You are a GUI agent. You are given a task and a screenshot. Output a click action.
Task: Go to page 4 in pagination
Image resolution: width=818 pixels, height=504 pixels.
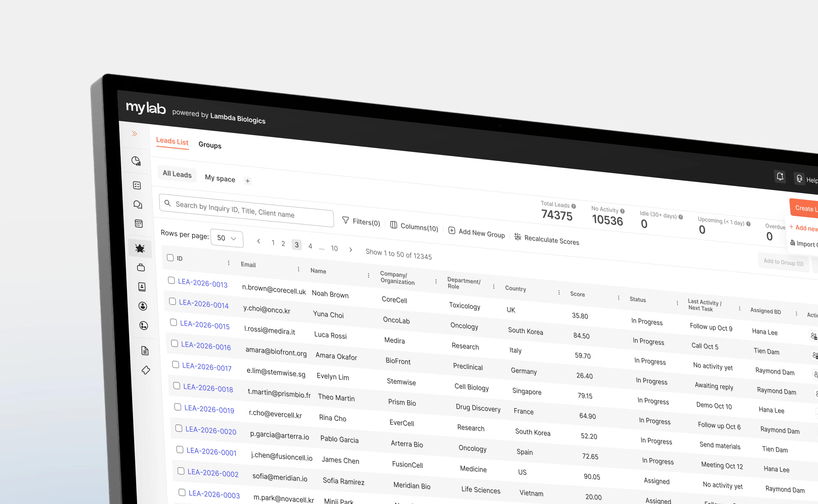[x=310, y=246]
